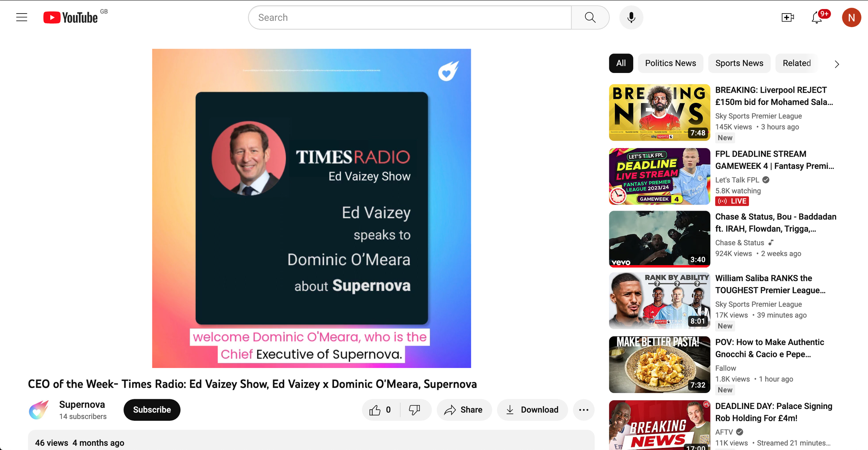Click the 7:32 duration badge
Viewport: 868px width, 450px height.
click(698, 385)
